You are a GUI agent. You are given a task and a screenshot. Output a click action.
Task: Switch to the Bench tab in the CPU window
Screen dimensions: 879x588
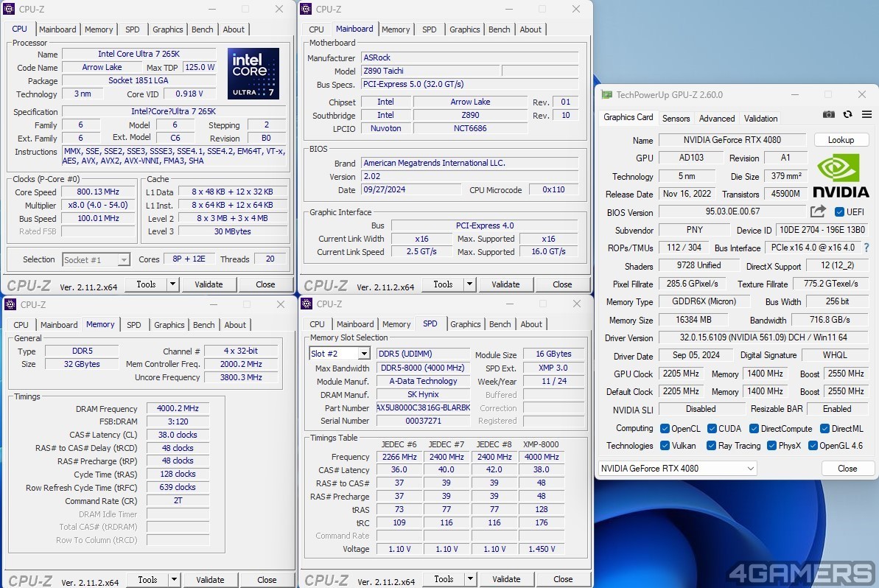203,29
